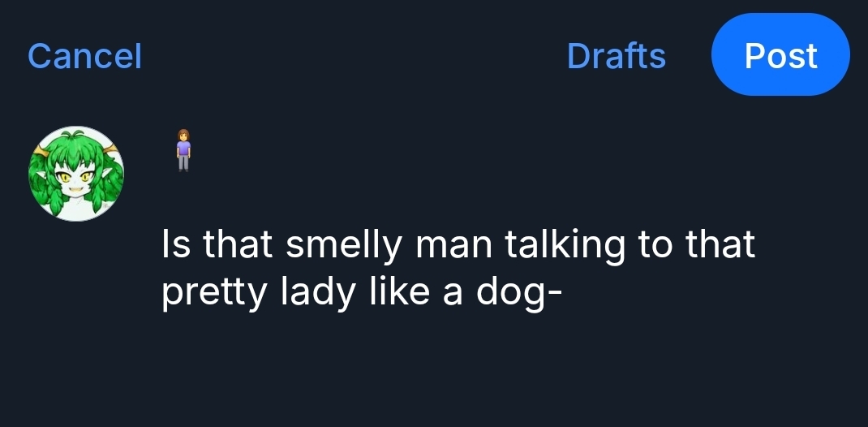
Task: Tap the opening word "Is"
Action: pyautogui.click(x=176, y=245)
